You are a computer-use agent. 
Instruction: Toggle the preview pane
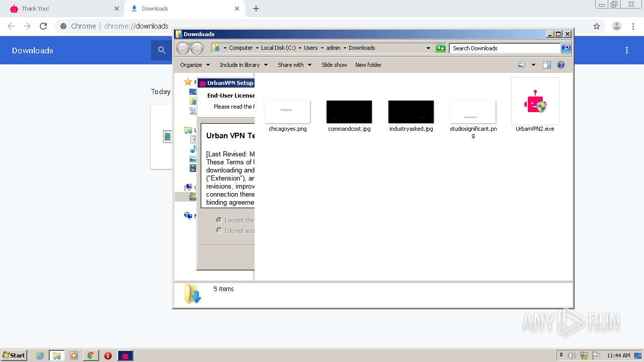coord(547,65)
